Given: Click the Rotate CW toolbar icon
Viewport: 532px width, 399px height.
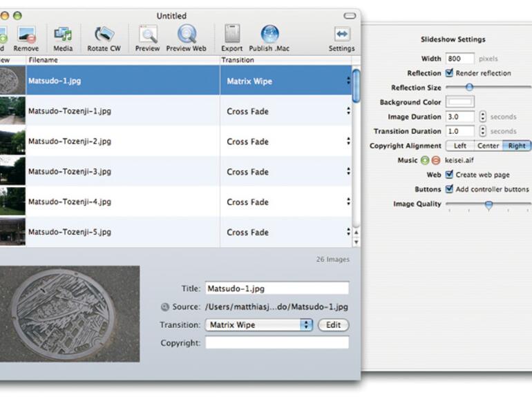Looking at the screenshot, I should 104,35.
